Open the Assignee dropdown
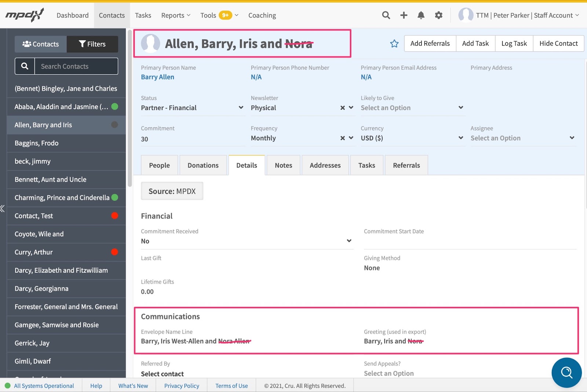Image resolution: width=587 pixels, height=392 pixels. (524, 138)
